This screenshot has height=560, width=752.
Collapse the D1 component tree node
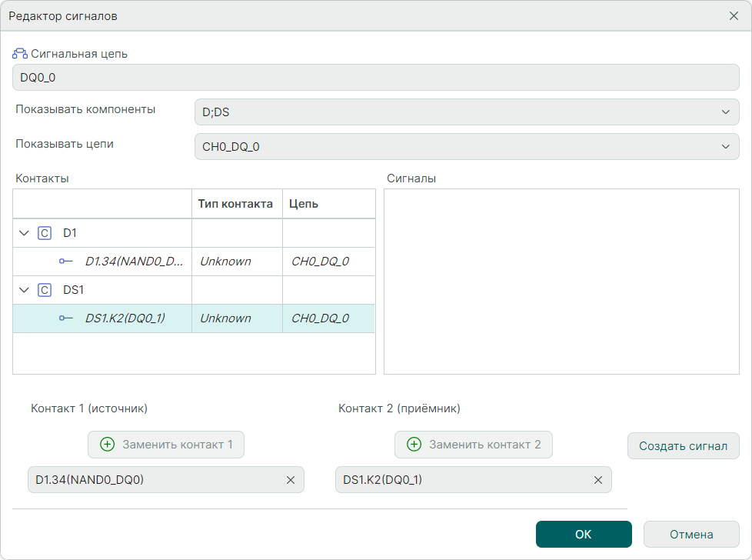point(25,233)
